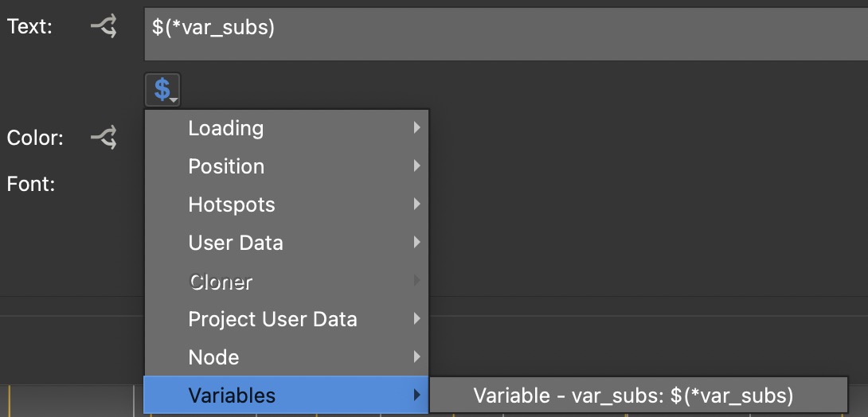868x417 pixels.
Task: Select the Node menu entry
Action: coord(213,357)
